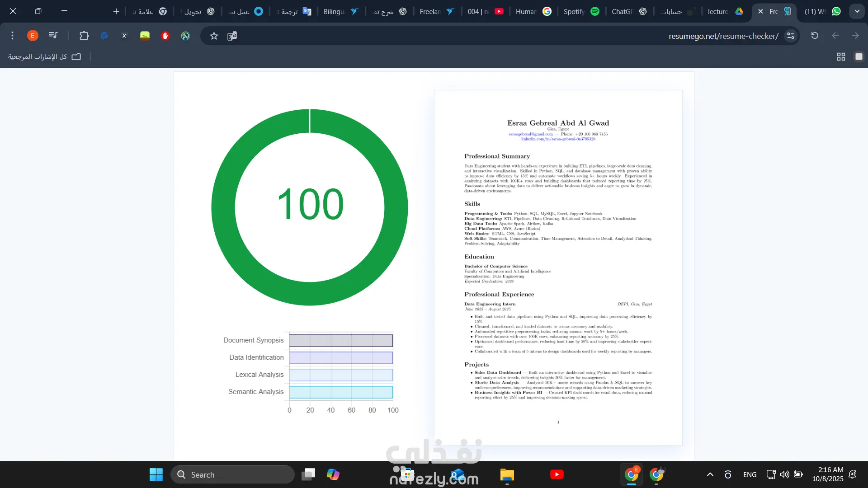Open a new tab with plus button
The height and width of the screenshot is (488, 868).
(x=116, y=11)
